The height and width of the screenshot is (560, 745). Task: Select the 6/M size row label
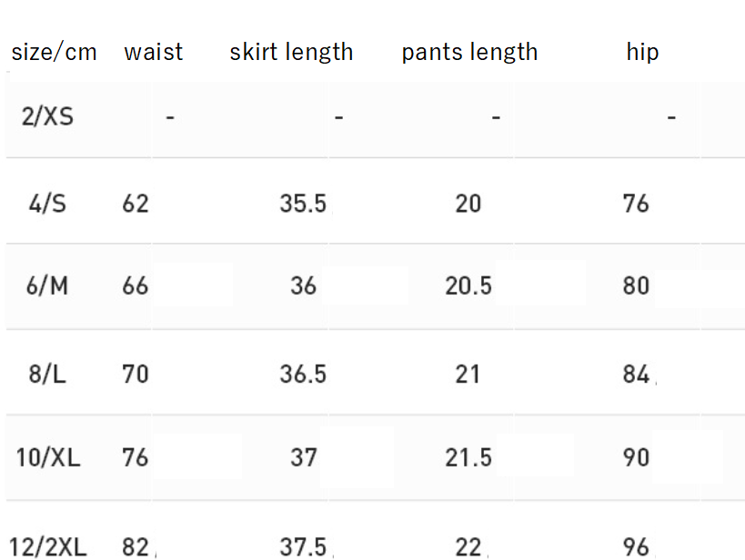pyautogui.click(x=47, y=286)
